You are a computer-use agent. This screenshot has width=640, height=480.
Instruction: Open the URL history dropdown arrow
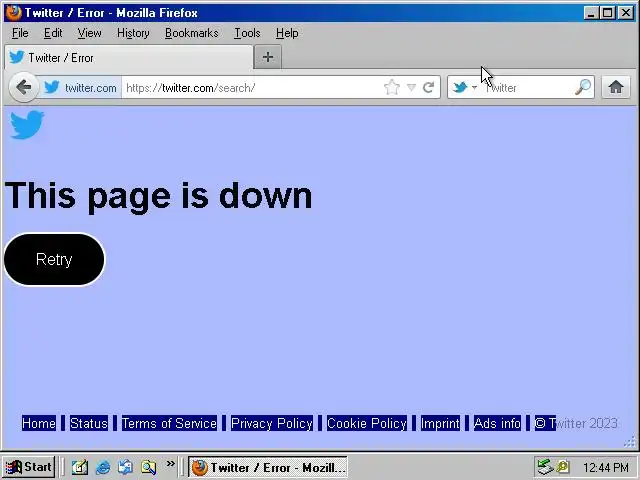[411, 87]
